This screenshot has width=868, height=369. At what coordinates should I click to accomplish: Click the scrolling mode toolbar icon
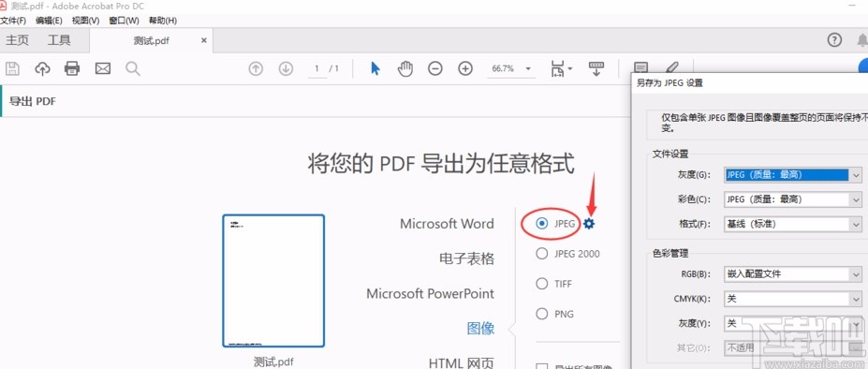click(x=596, y=68)
